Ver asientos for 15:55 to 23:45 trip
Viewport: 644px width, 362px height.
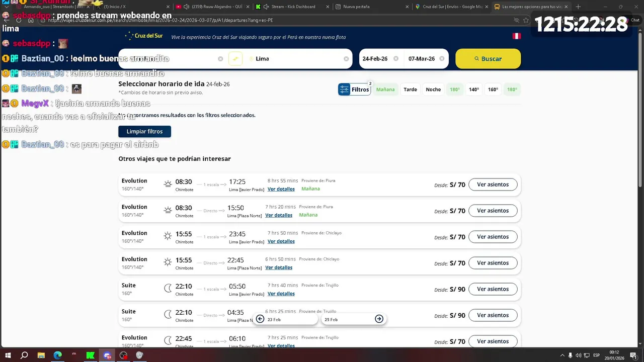pyautogui.click(x=493, y=237)
